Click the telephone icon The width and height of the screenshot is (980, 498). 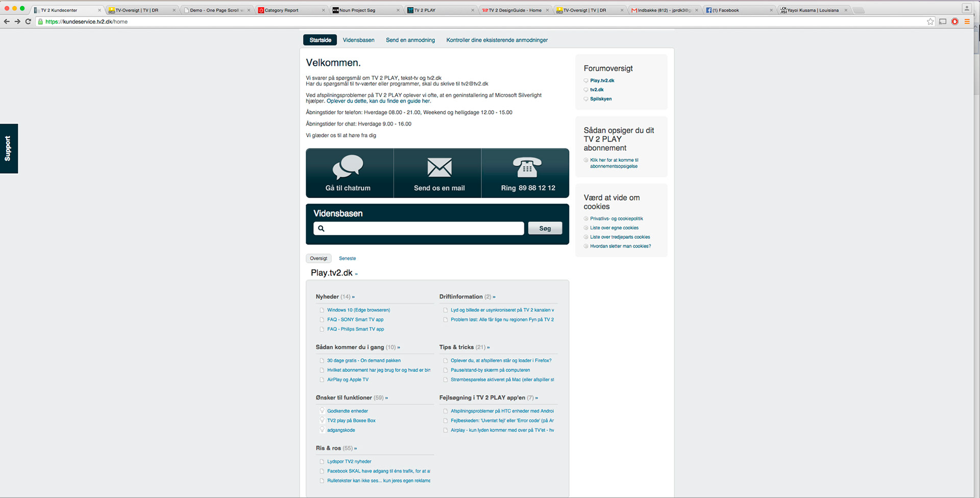pyautogui.click(x=527, y=167)
